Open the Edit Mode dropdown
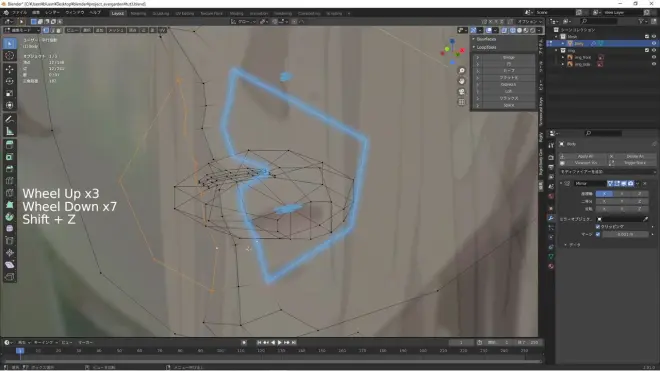660x371 pixels. pos(22,30)
